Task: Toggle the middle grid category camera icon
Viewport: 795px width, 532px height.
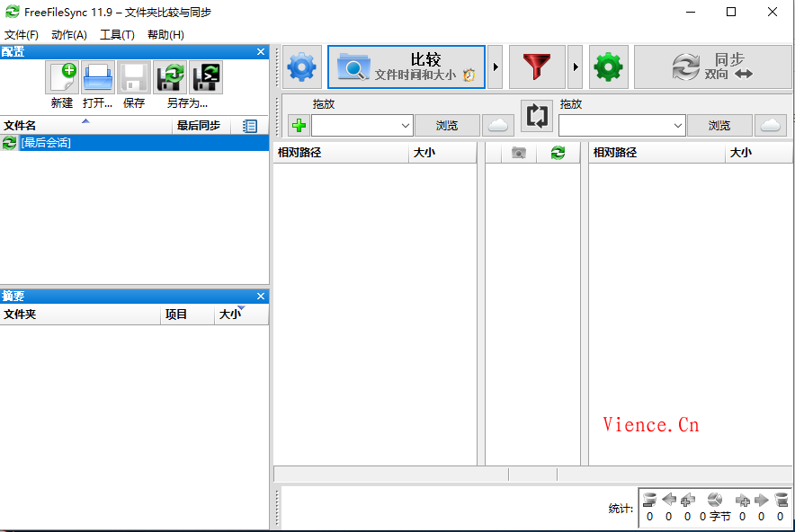Action: point(518,153)
